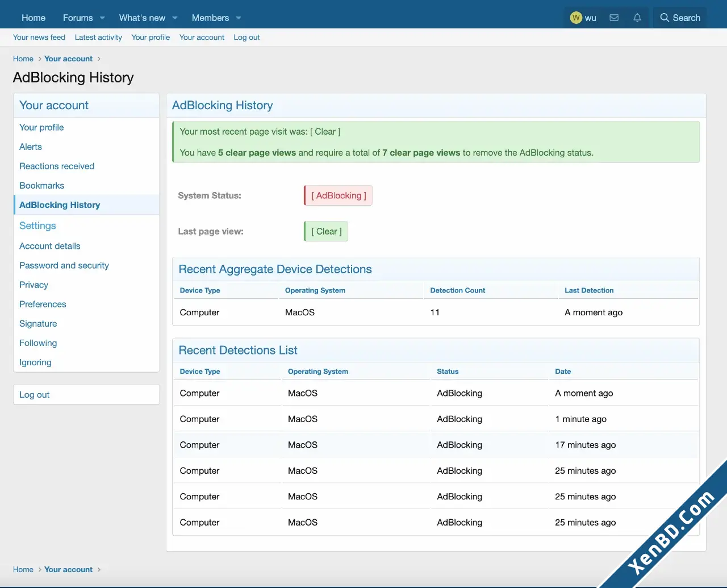Open Your news feed link
The image size is (727, 588).
coord(39,37)
